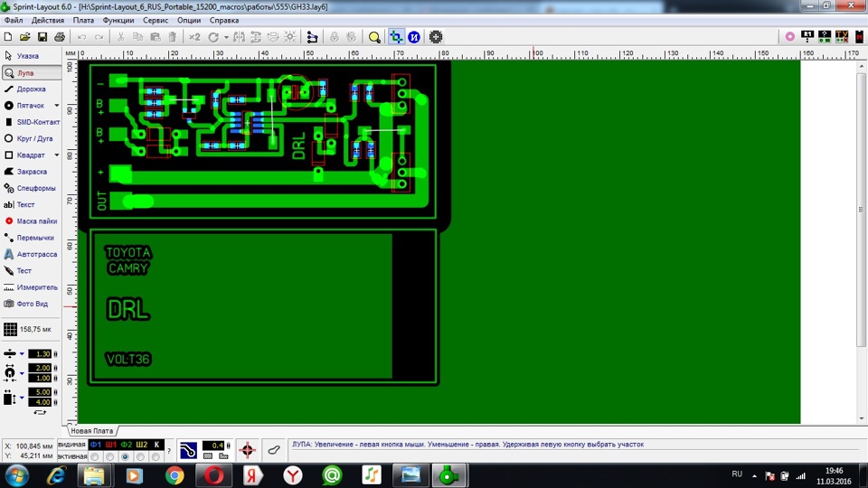The width and height of the screenshot is (868, 488).
Task: Open the rotate angle dropdown arrow
Action: click(226, 38)
